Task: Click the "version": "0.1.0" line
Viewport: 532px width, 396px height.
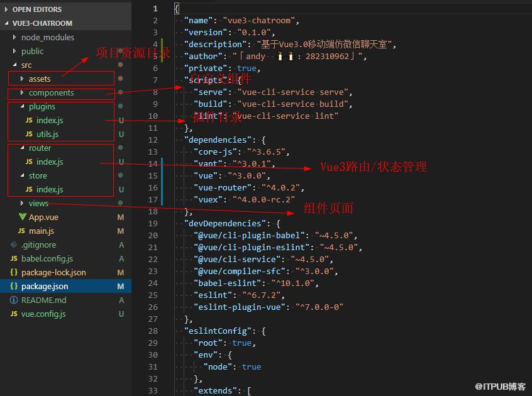Action: click(x=230, y=32)
